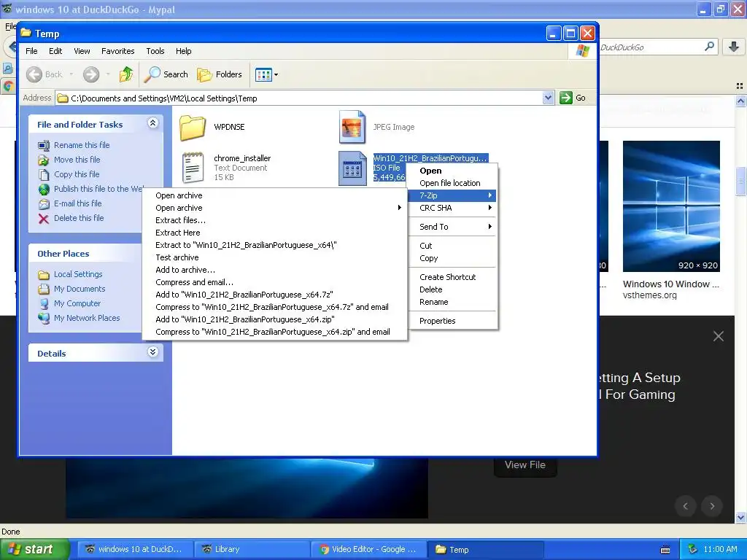Open the Address bar dropdown arrow
The height and width of the screenshot is (560, 747).
(x=548, y=98)
